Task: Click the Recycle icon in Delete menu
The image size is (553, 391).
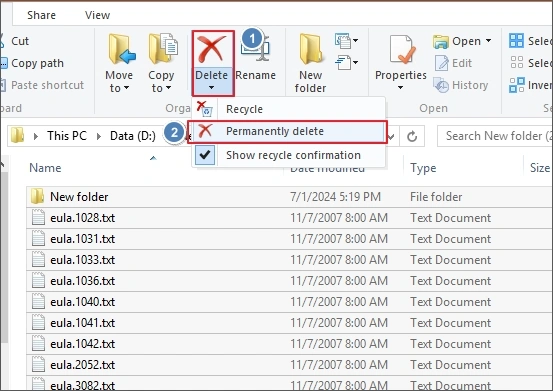Action: click(x=205, y=109)
